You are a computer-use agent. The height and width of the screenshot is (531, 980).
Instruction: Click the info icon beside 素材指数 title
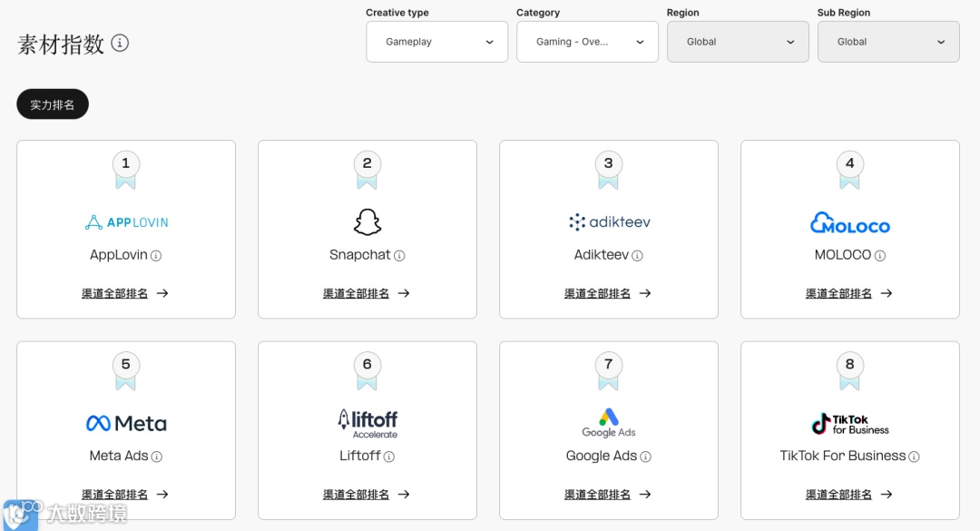(x=120, y=44)
